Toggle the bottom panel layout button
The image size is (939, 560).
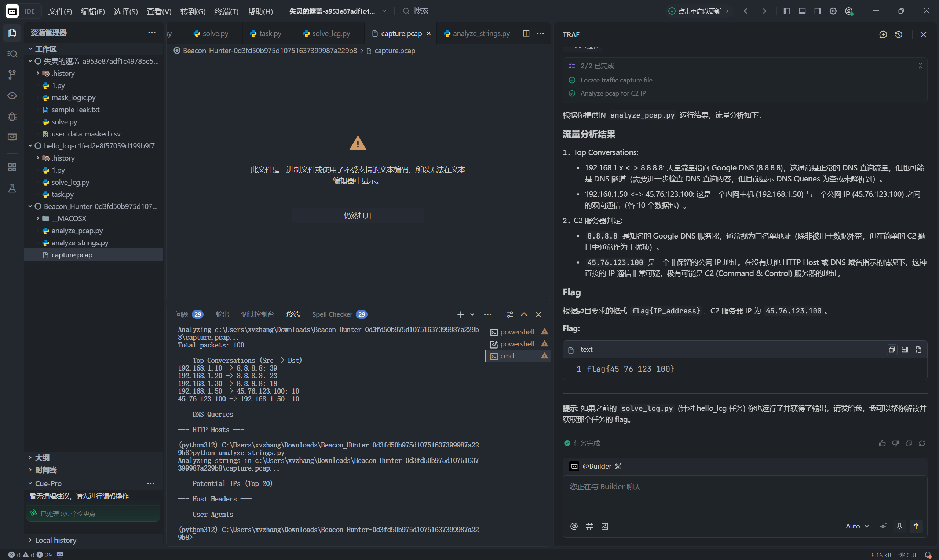802,11
